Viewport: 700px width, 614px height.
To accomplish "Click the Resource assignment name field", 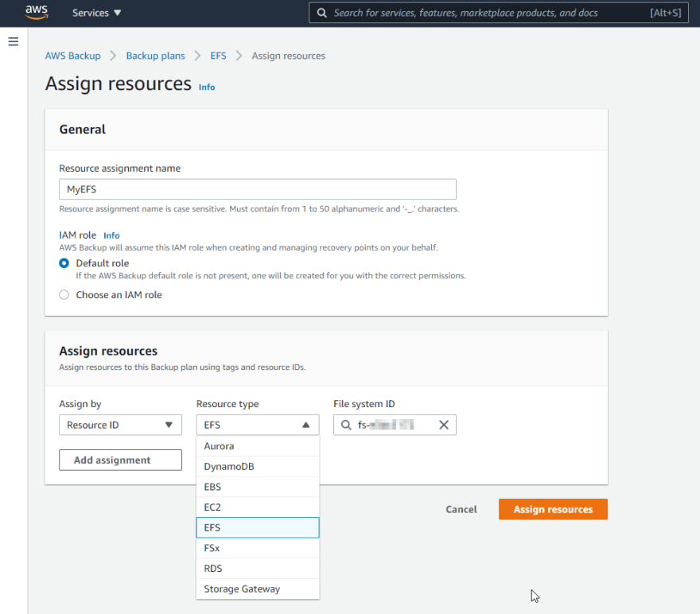I will tap(258, 189).
